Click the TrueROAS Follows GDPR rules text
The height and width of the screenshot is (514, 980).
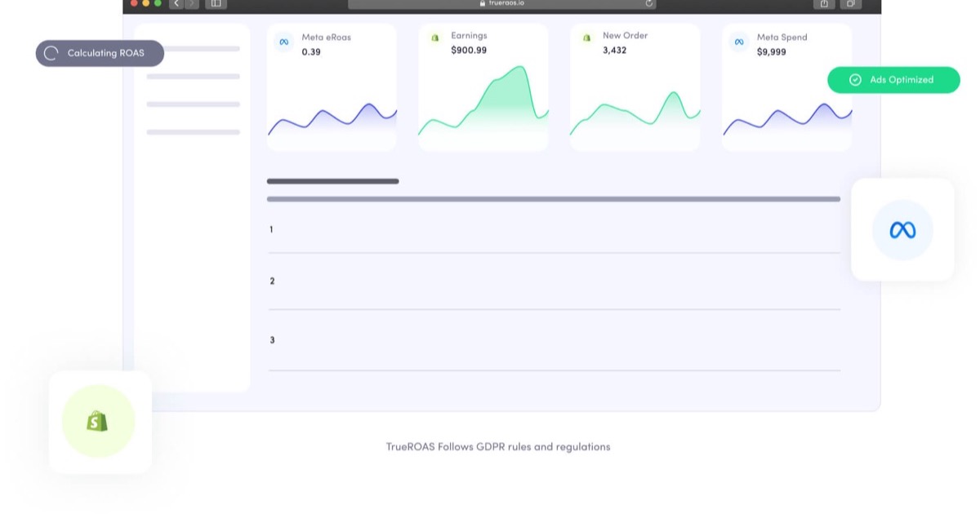pos(498,446)
